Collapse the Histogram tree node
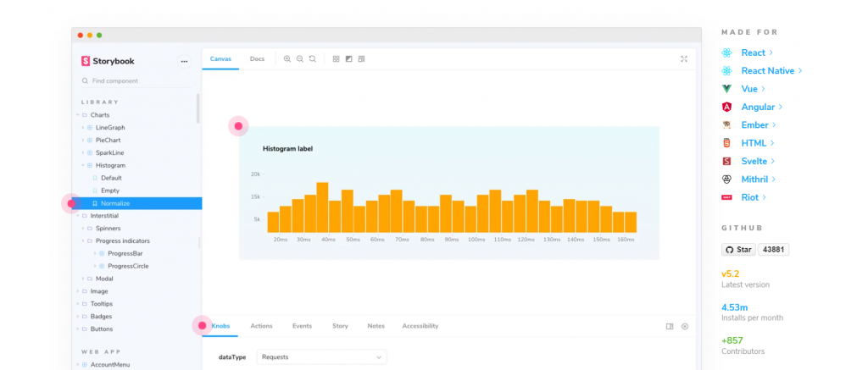 pos(83,165)
